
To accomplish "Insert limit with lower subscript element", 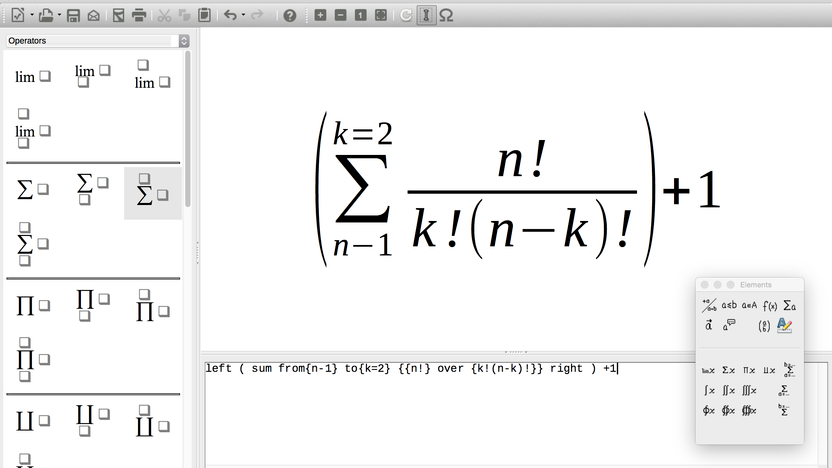I will pyautogui.click(x=93, y=75).
